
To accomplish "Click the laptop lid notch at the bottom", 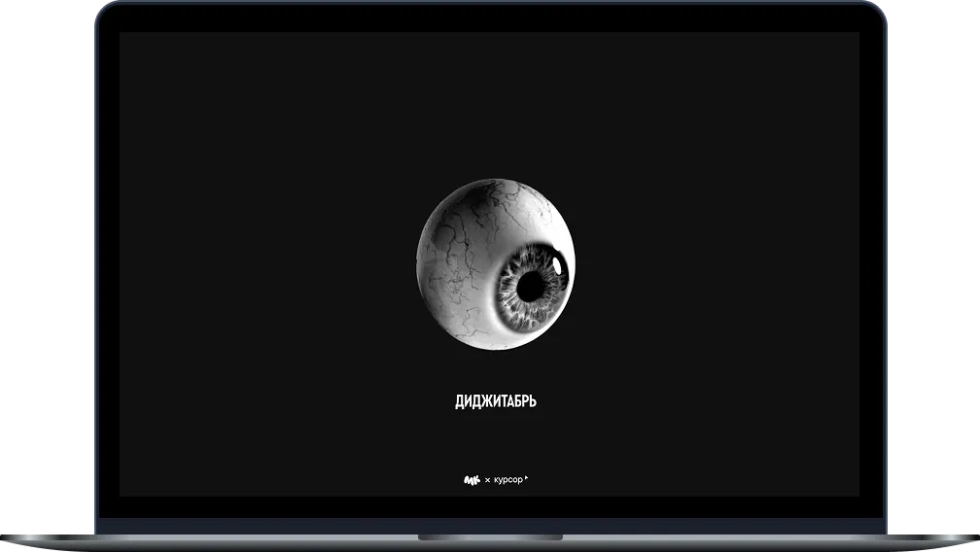I will click(490, 536).
